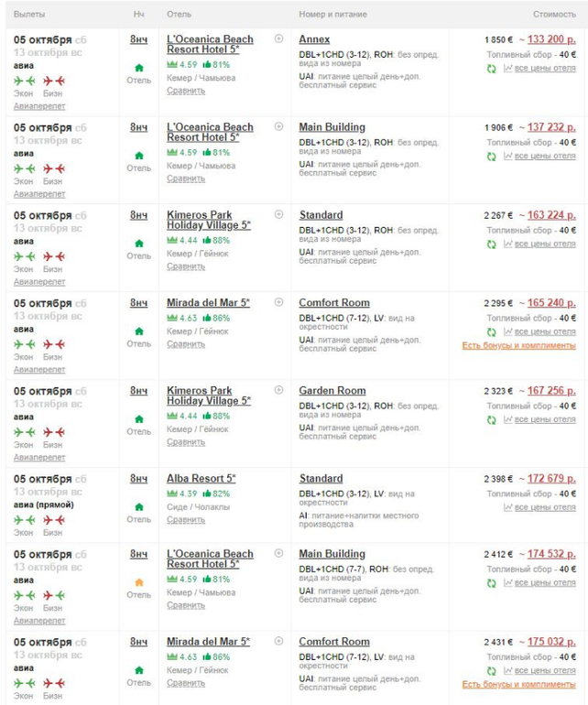This screenshot has width=588, height=705.
Task: Click the 163 224 р. price link
Action: (x=551, y=215)
